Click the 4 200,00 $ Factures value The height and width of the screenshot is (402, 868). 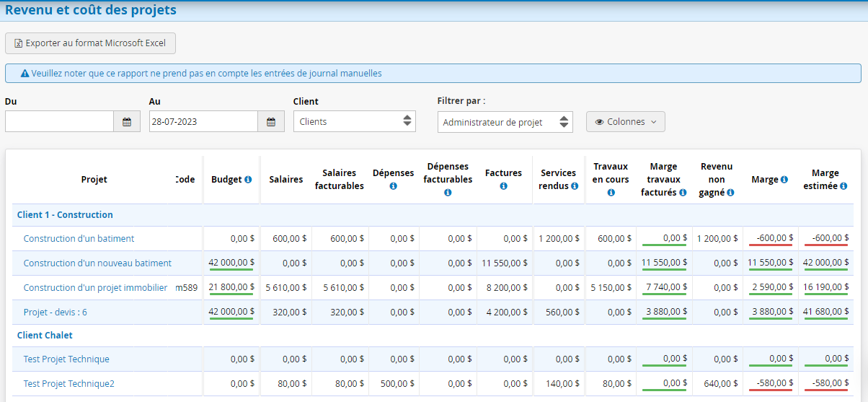tap(508, 313)
